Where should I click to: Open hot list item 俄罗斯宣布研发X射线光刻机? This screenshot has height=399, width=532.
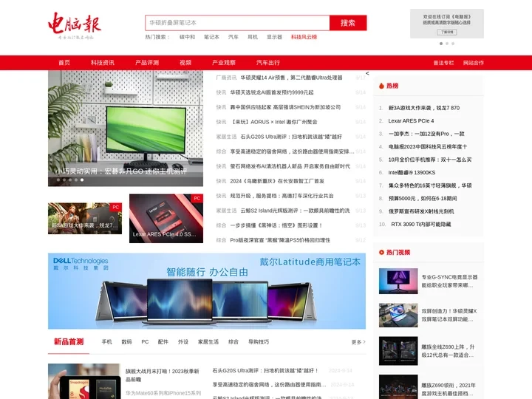(x=421, y=211)
